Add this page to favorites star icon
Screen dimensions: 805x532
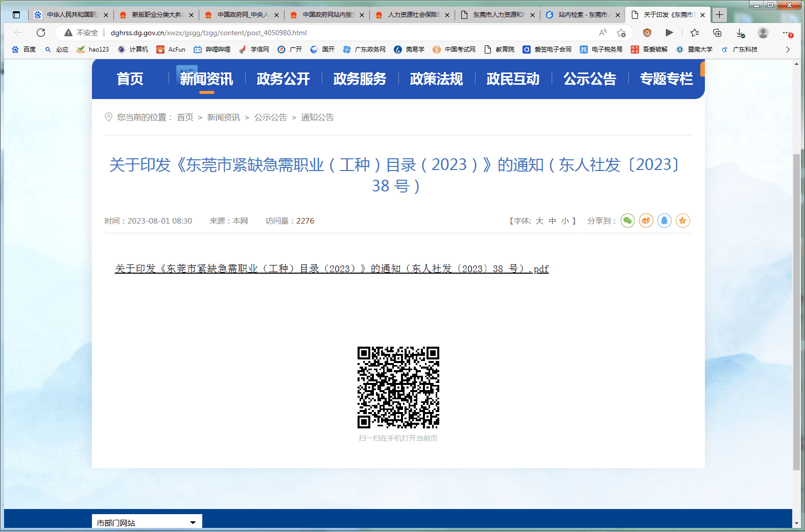click(621, 33)
